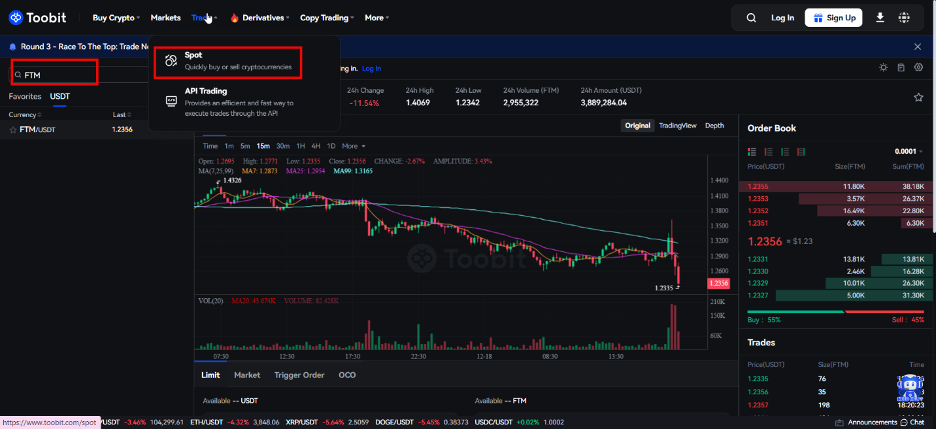This screenshot has height=430, width=936.
Task: Open the Markets page
Action: (x=165, y=18)
